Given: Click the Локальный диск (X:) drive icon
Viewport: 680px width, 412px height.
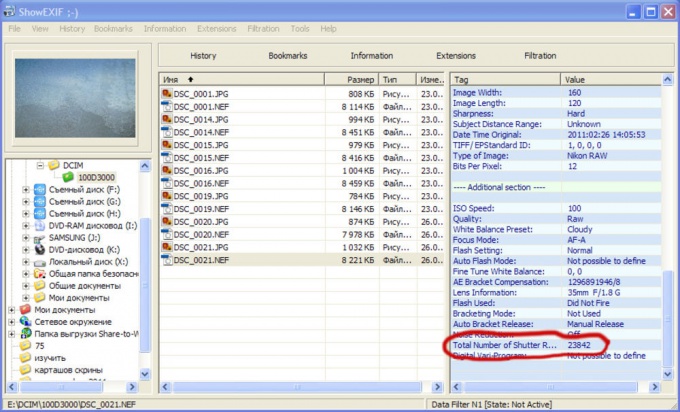Looking at the screenshot, I should 39,262.
